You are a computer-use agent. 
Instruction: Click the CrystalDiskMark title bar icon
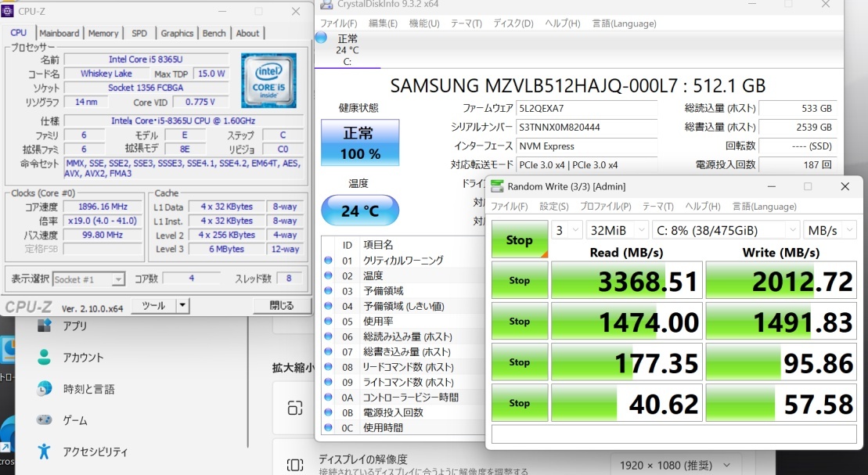[497, 186]
